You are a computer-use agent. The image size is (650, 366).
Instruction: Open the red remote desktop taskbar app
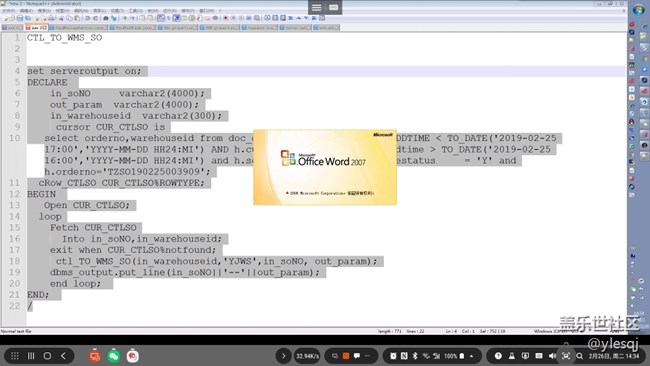click(95, 356)
